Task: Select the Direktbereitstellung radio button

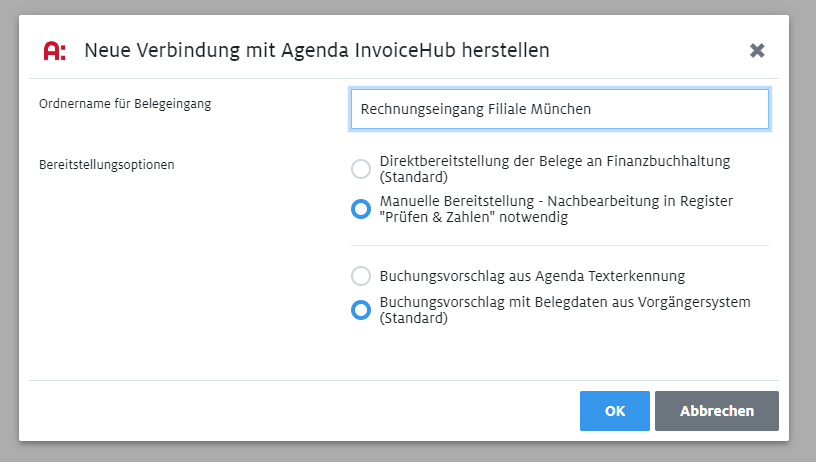Action: click(361, 169)
